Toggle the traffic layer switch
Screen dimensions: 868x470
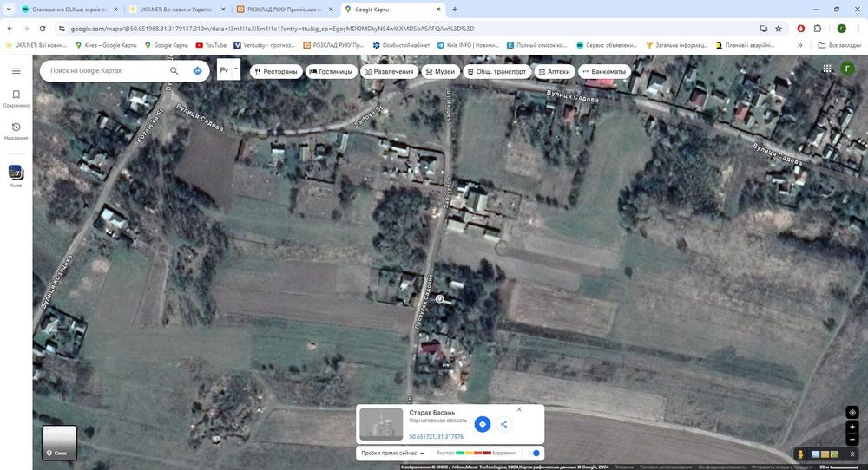point(534,453)
